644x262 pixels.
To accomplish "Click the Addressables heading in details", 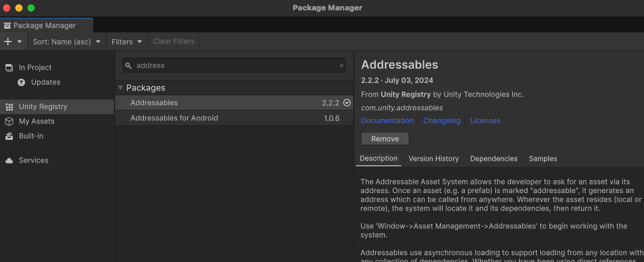I will (x=399, y=65).
